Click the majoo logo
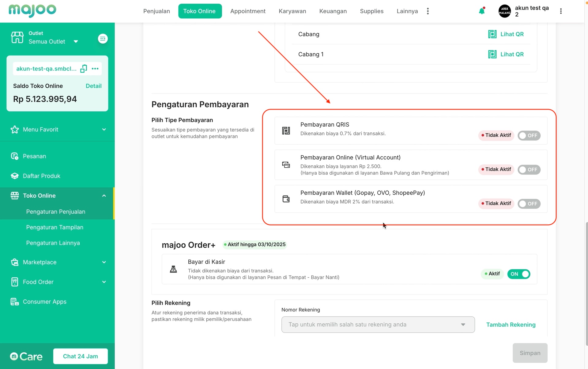 [32, 10]
